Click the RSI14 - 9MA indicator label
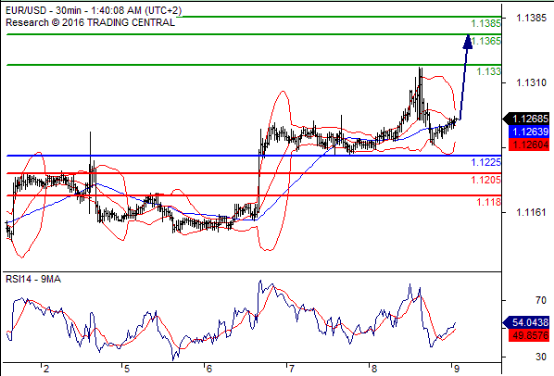Viewport: 554px width, 376px height. [33, 279]
